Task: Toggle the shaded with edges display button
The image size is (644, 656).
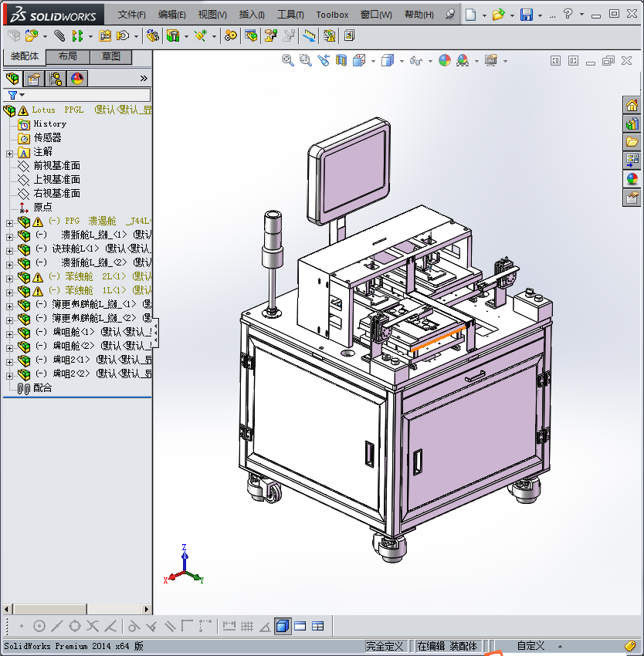Action: [x=283, y=626]
